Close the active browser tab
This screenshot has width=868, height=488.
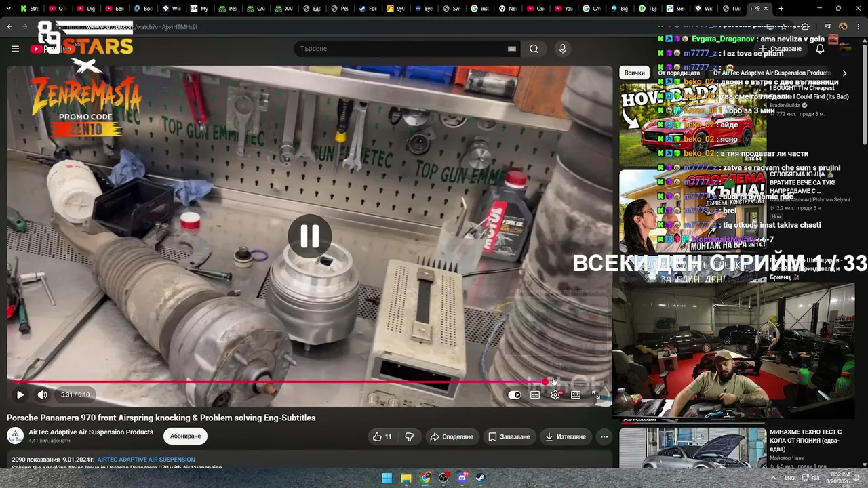pyautogui.click(x=766, y=9)
